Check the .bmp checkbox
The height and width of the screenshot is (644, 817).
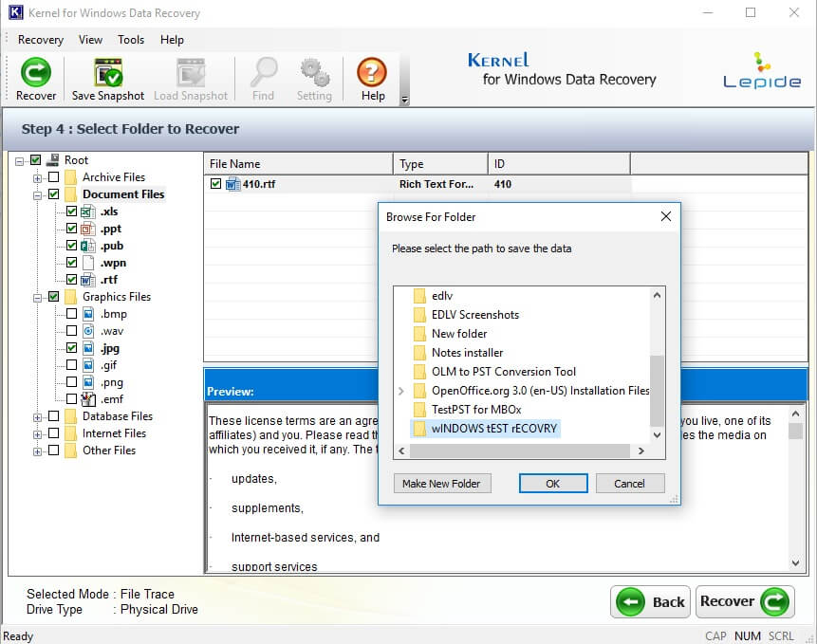[72, 314]
